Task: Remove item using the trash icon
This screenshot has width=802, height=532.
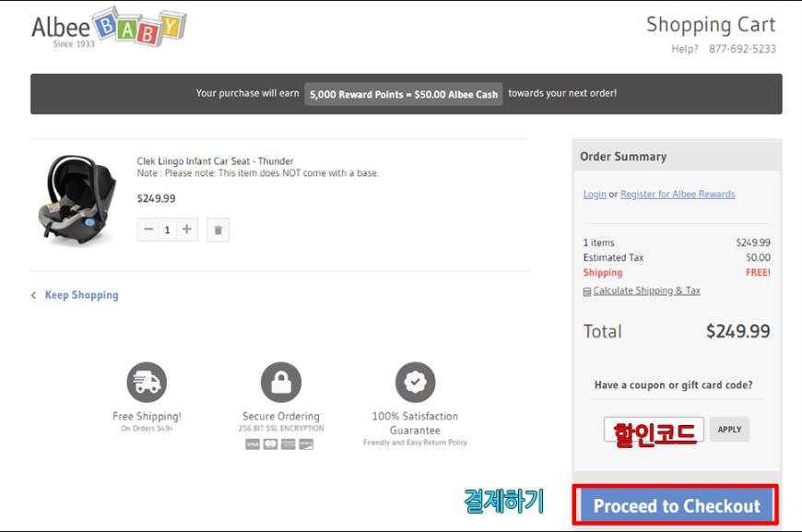Action: 218,230
